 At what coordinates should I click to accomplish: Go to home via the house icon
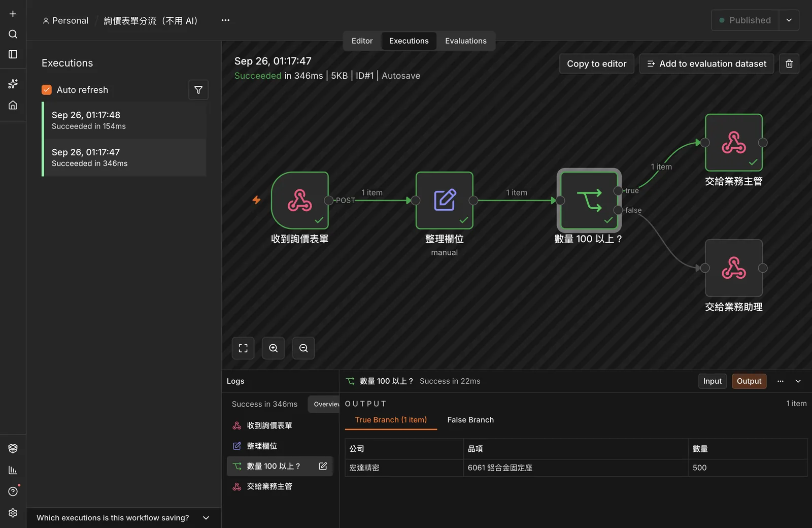pos(13,105)
